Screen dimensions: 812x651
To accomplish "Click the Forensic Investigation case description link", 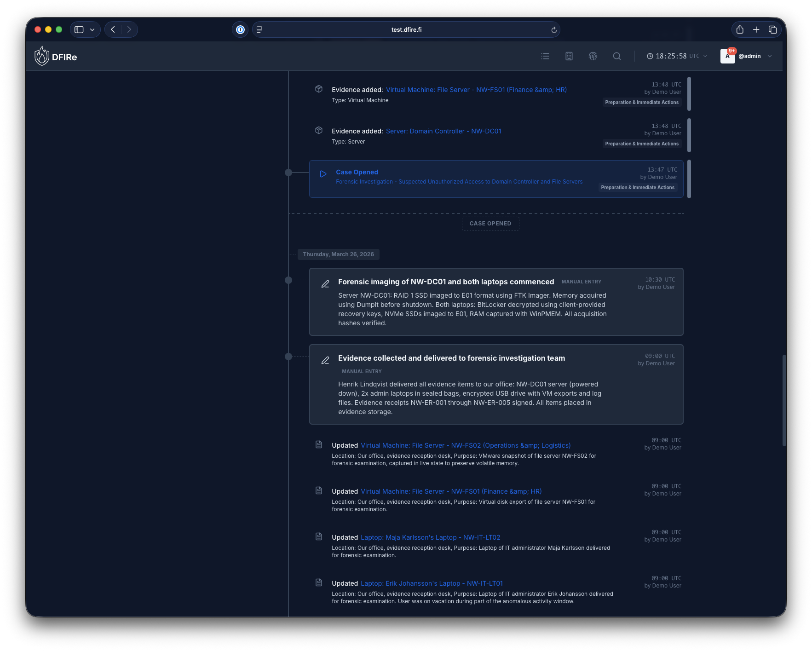I will (459, 182).
